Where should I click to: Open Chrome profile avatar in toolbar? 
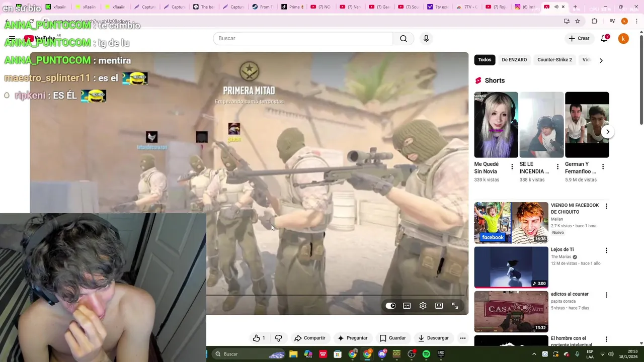click(x=624, y=21)
